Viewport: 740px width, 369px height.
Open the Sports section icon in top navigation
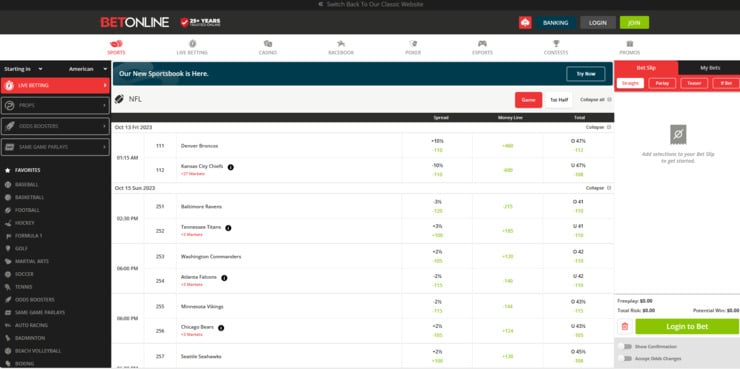click(x=116, y=44)
